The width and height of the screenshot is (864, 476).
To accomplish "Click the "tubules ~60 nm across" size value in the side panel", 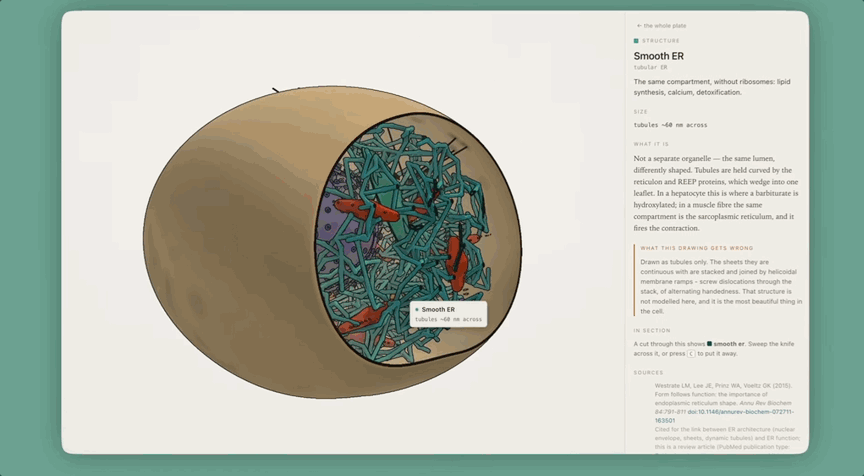I will click(x=670, y=125).
